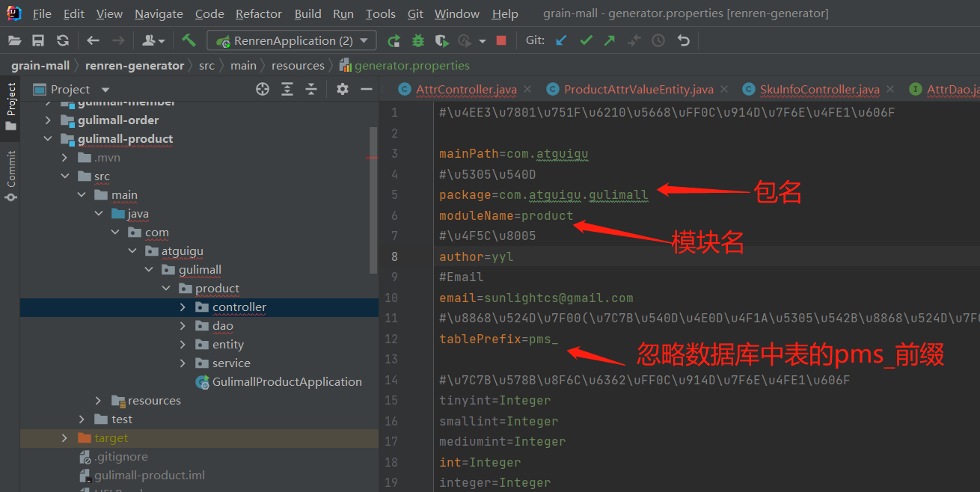Switch to the AttrController.java editor tab
The image size is (980, 492).
(x=466, y=89)
